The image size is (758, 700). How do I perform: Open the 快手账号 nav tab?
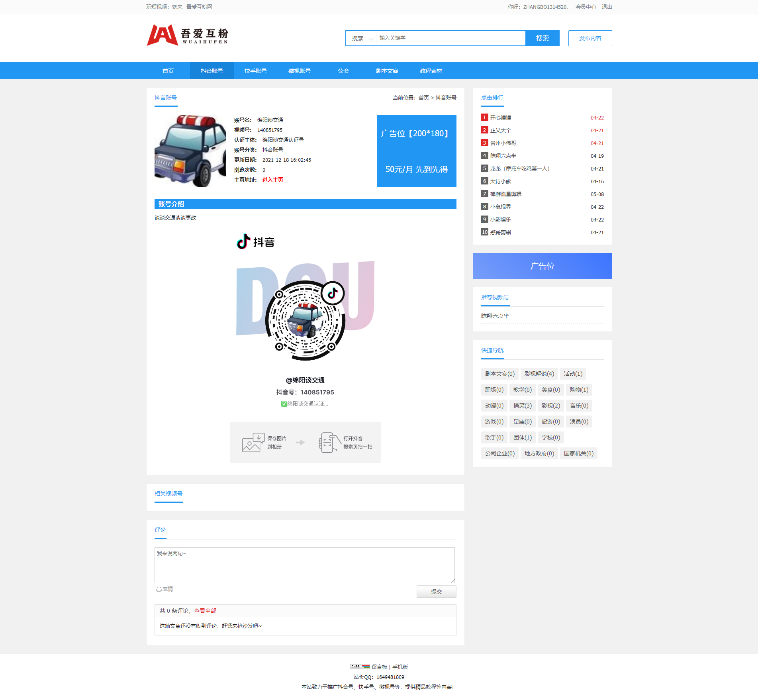pyautogui.click(x=256, y=71)
